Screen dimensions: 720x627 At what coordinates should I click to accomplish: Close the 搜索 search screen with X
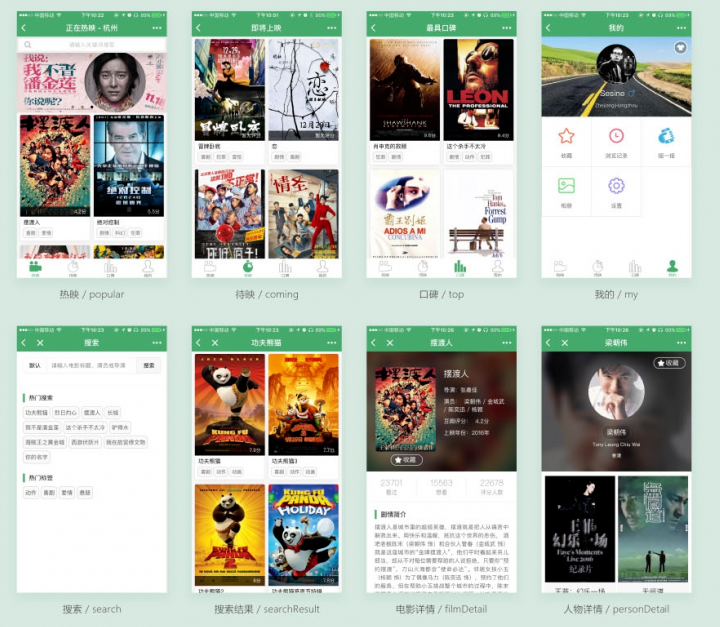coord(40,343)
